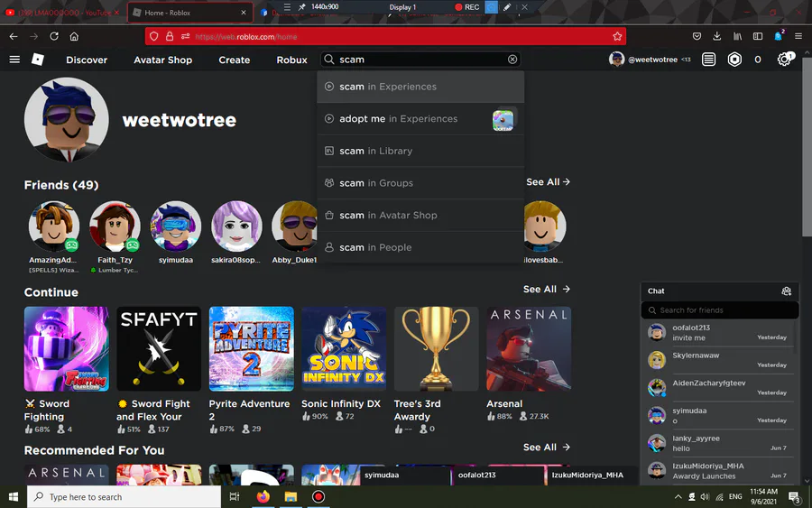
Task: Open the Sonic Infinity DX thumbnail
Action: click(344, 348)
